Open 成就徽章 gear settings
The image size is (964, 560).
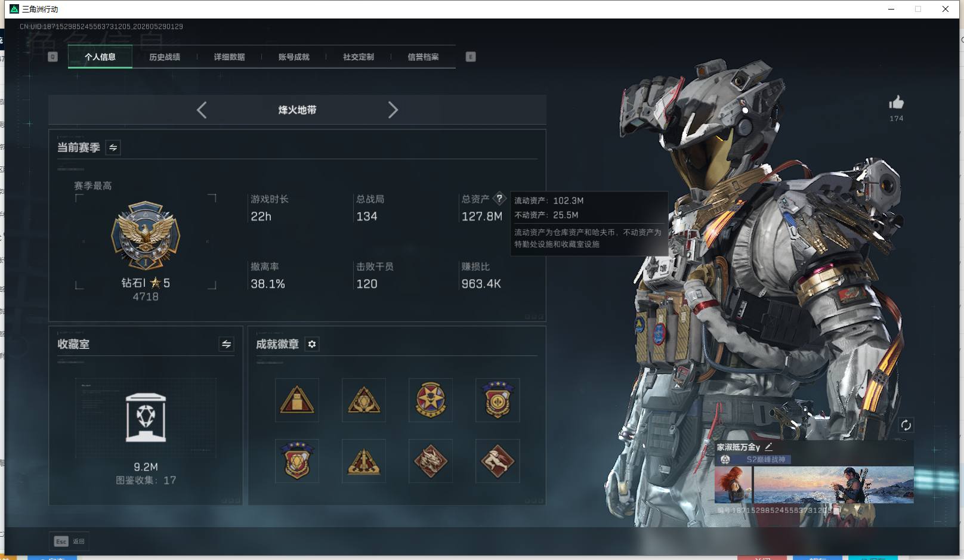click(x=312, y=344)
